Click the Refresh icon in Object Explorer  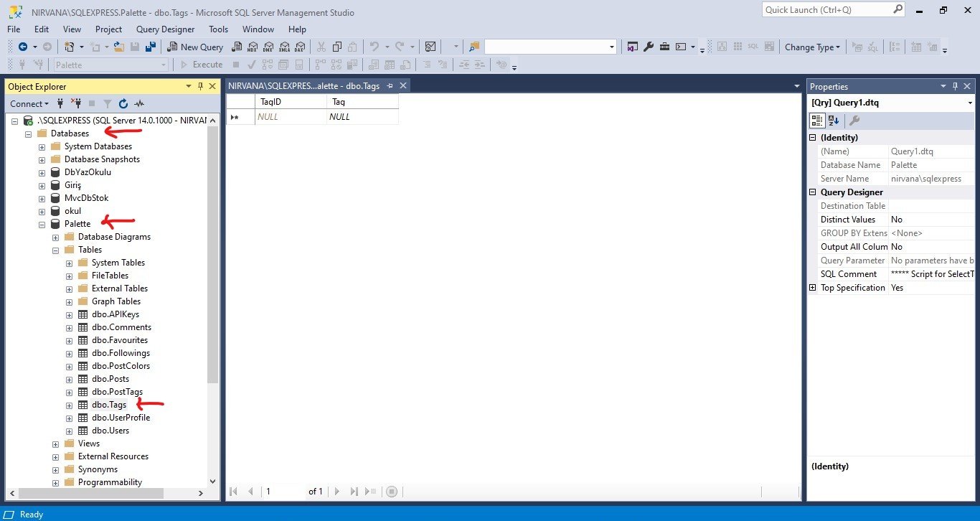click(x=123, y=103)
